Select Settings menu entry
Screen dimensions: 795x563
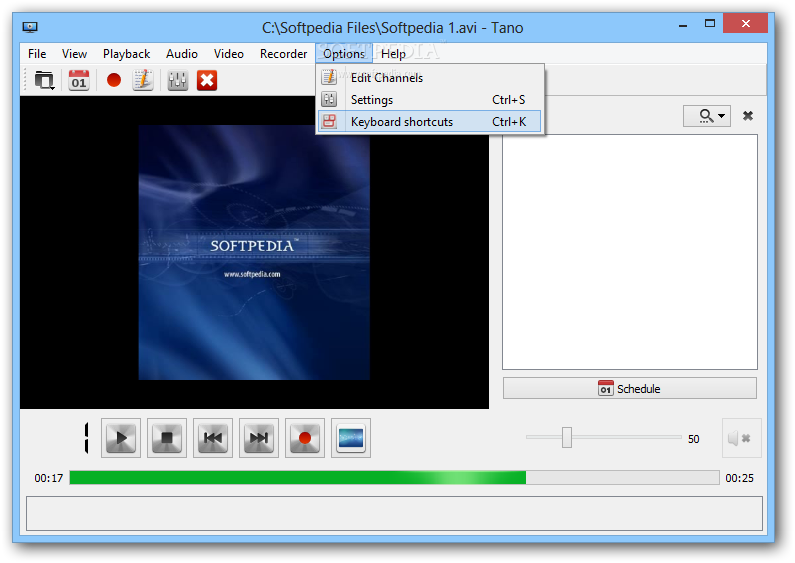pyautogui.click(x=430, y=100)
